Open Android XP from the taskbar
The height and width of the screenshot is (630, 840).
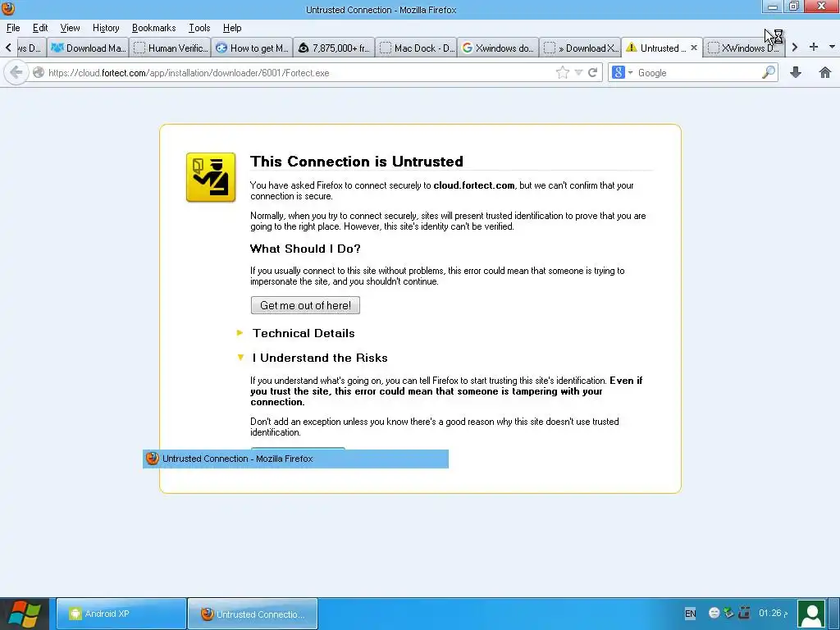pyautogui.click(x=121, y=614)
